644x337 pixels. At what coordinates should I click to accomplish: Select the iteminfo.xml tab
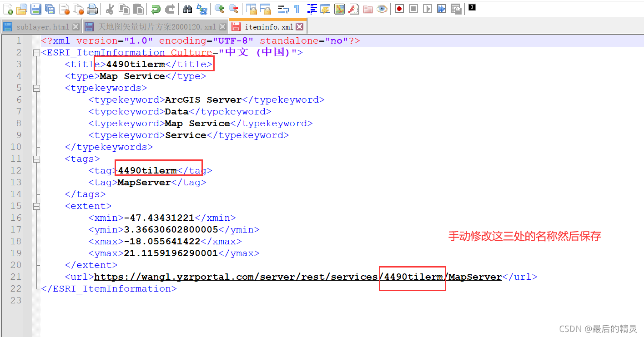[x=269, y=27]
